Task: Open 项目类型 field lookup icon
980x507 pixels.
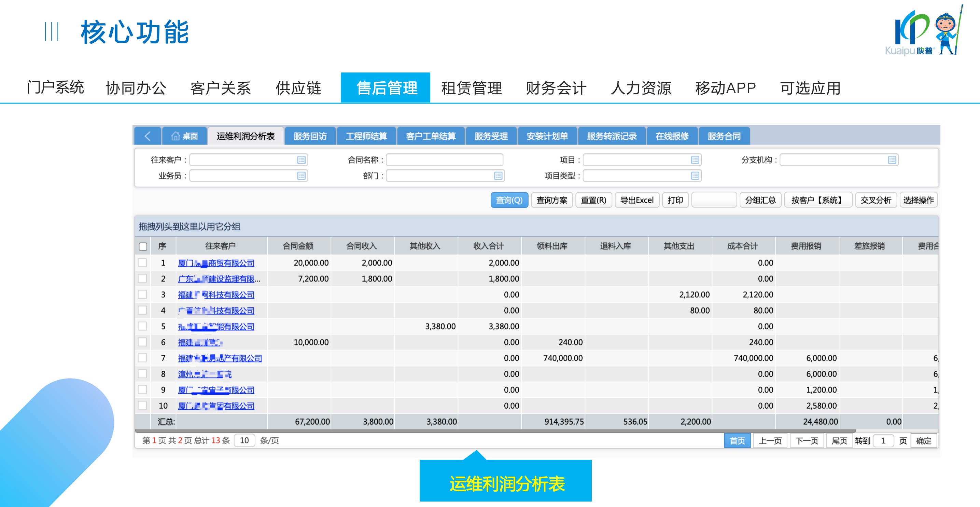Action: click(695, 176)
